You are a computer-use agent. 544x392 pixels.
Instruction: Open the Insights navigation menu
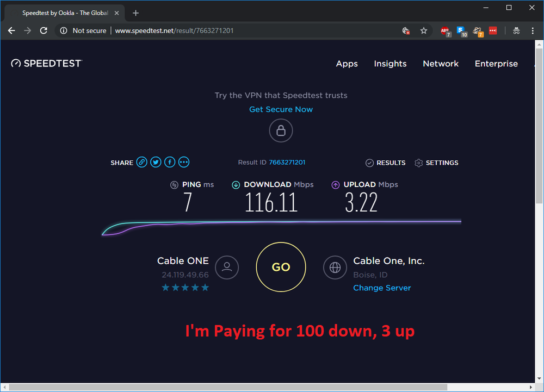pyautogui.click(x=390, y=64)
